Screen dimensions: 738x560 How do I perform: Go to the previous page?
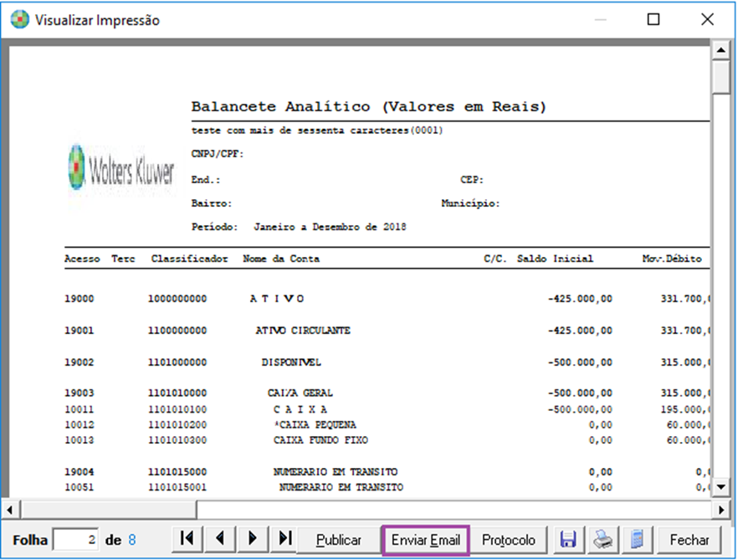pos(219,539)
